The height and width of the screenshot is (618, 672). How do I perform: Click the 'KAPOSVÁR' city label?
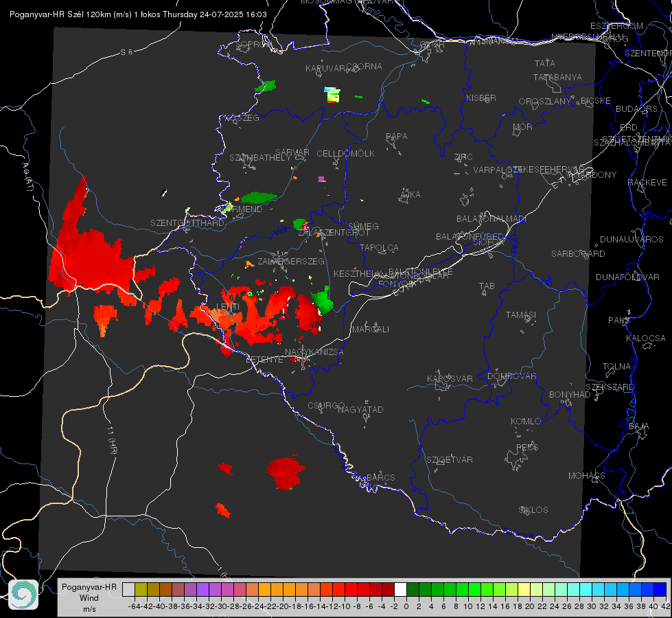[450, 378]
